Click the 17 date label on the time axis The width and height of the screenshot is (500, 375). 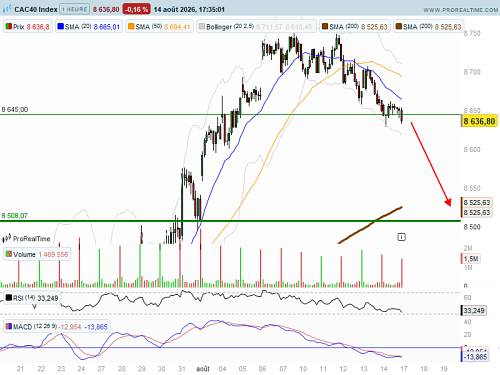tap(404, 369)
